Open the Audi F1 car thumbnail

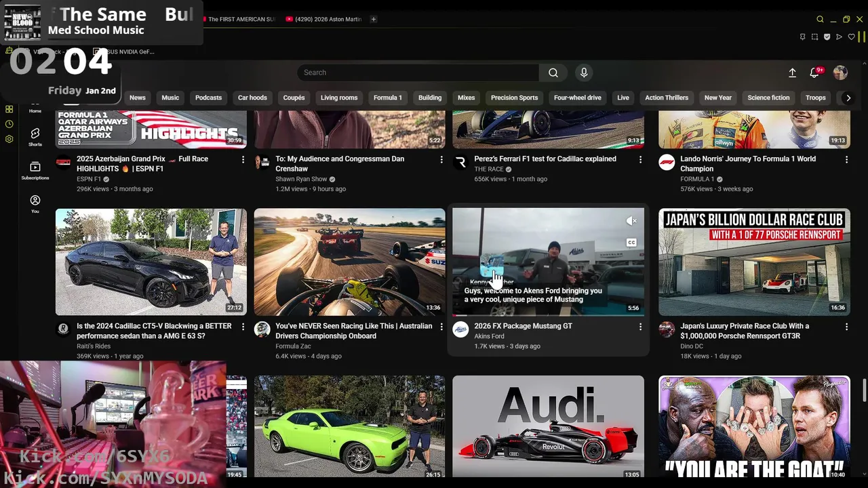548,427
